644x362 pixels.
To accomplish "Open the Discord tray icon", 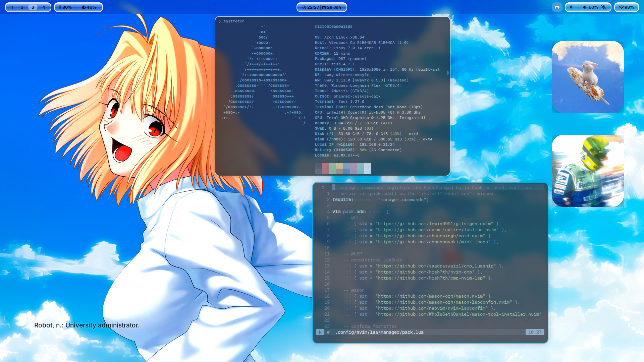I will (557, 7).
